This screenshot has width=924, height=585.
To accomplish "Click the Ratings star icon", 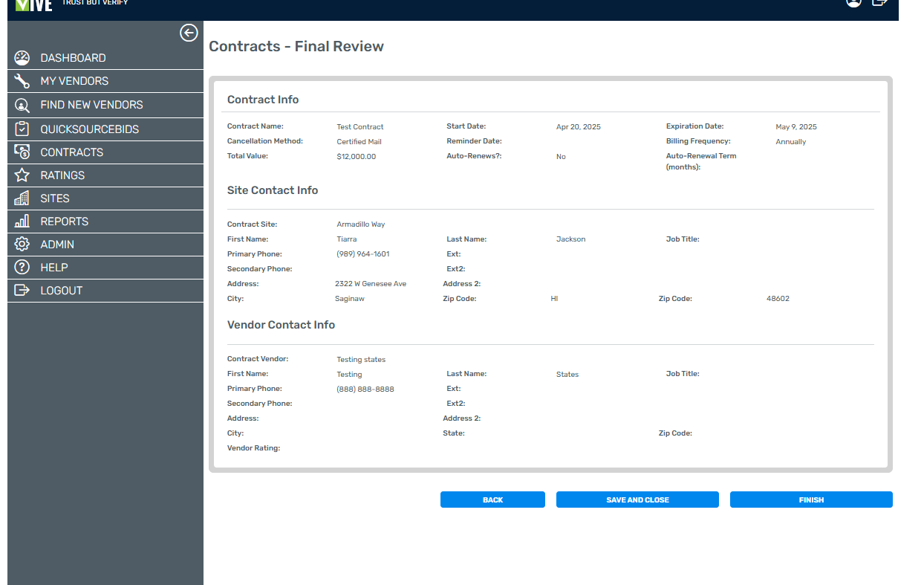I will point(22,175).
